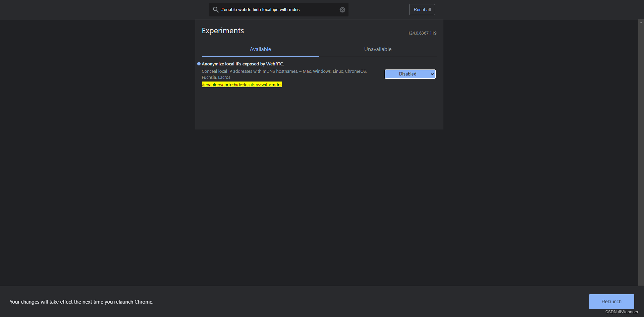Click the flags search input field

click(279, 10)
